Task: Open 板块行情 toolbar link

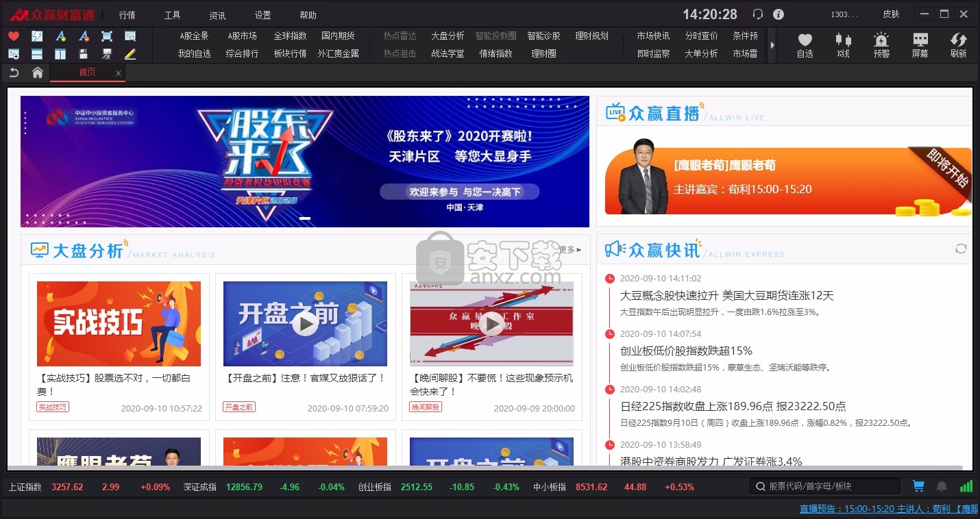Action: point(290,53)
